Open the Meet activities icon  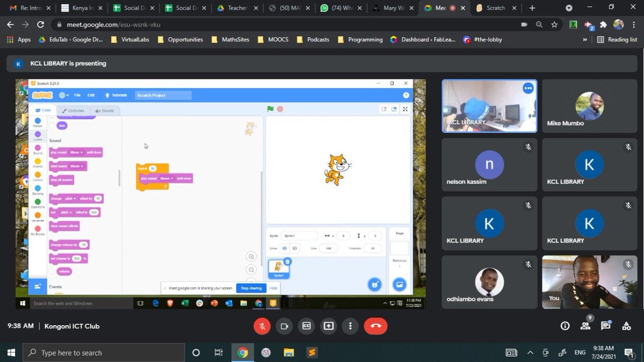626,325
